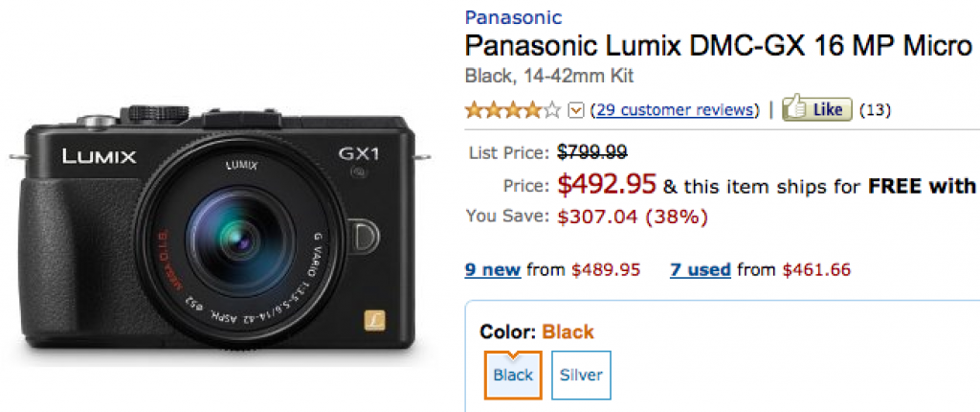Click the GX1 label on camera body

(360, 154)
